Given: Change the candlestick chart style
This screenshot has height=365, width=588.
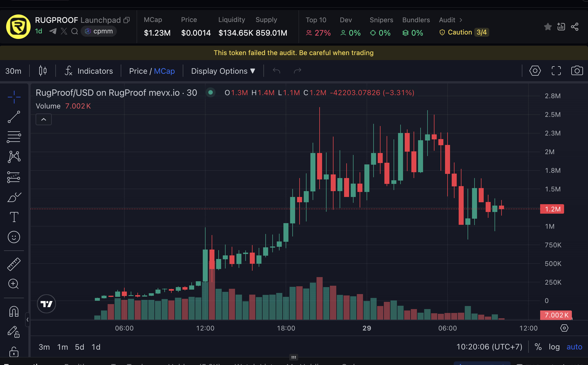Looking at the screenshot, I should tap(43, 71).
